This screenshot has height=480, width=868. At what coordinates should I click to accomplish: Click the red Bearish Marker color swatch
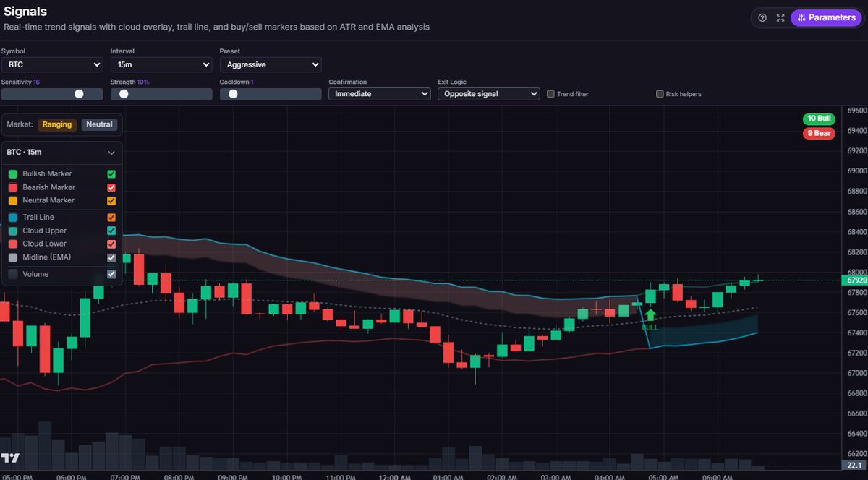[x=12, y=187]
